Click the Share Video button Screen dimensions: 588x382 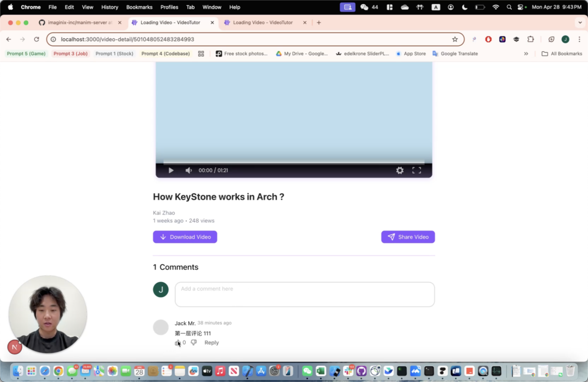(x=408, y=237)
